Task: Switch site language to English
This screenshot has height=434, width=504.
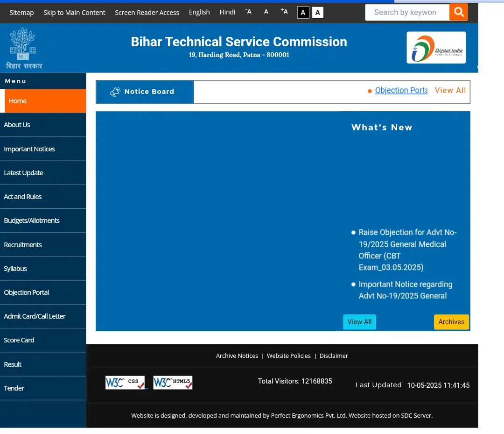Action: [199, 12]
